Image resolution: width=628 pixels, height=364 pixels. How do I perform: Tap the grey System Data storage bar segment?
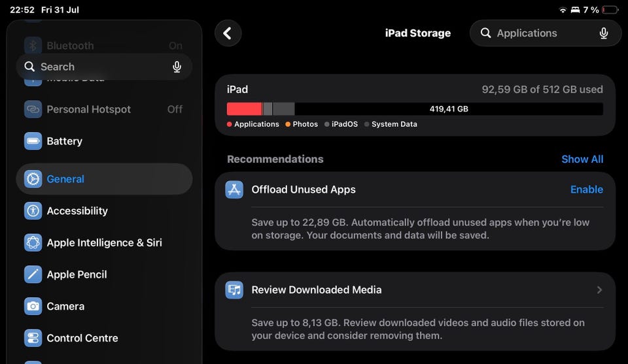[283, 108]
